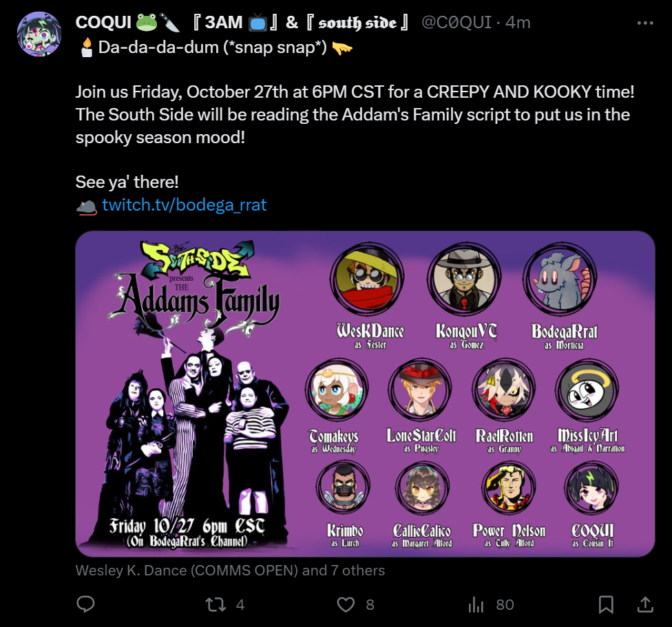This screenshot has height=627, width=672.
Task: Open COQUI's profile avatar
Action: coord(39,34)
